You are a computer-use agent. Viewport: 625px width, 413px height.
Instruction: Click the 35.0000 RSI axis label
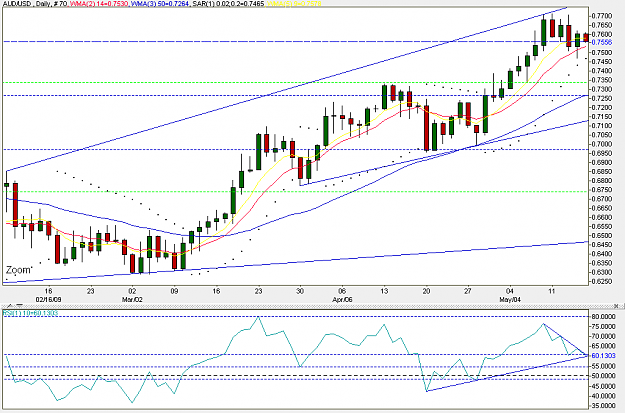pos(603,405)
